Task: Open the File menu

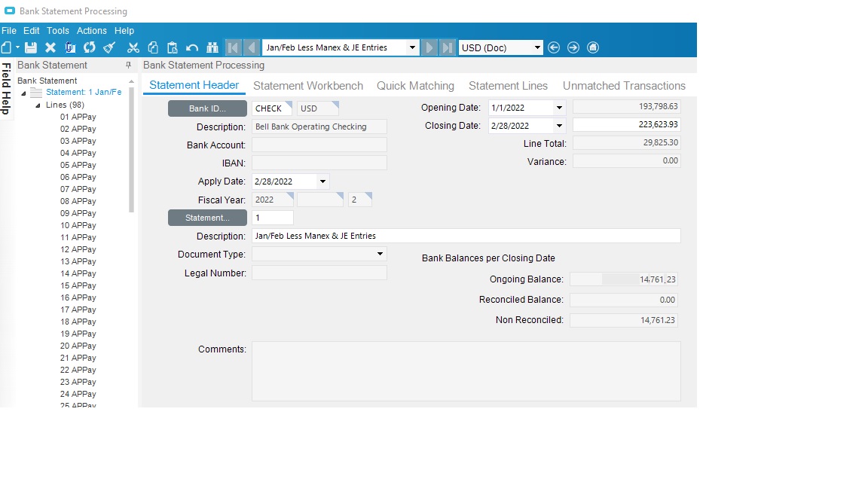Action: click(x=9, y=30)
